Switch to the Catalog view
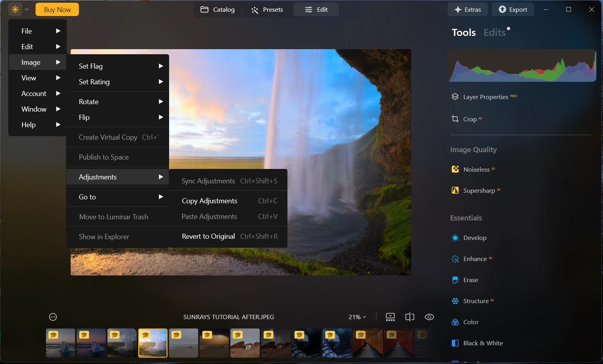Image resolution: width=603 pixels, height=364 pixels. tap(218, 9)
